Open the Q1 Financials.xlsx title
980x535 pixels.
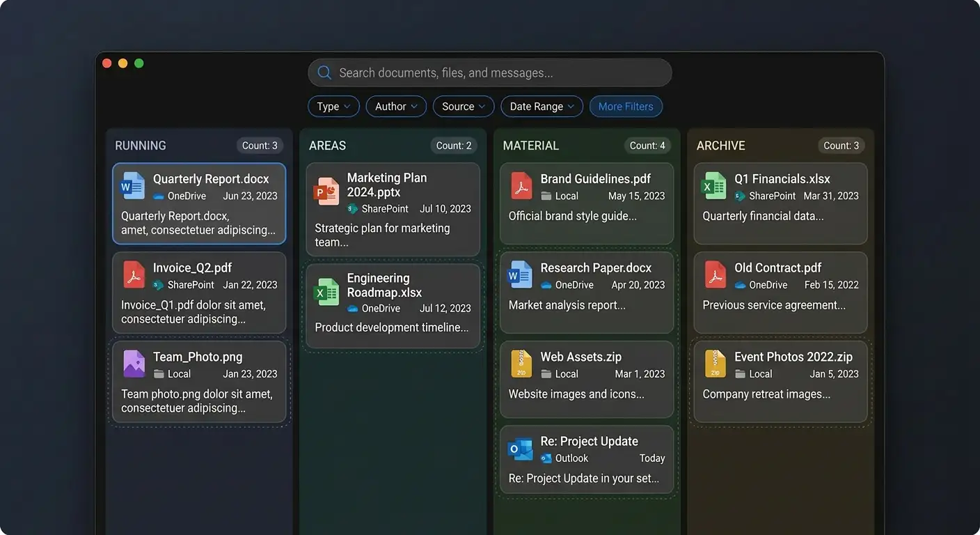[782, 179]
